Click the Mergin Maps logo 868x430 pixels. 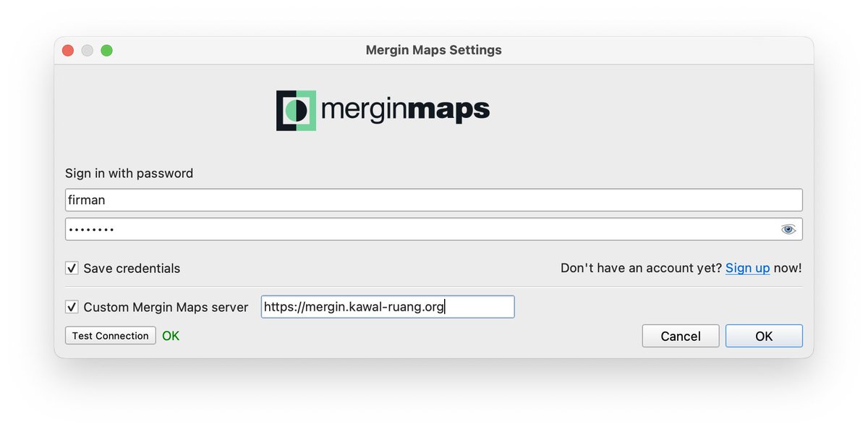click(383, 110)
